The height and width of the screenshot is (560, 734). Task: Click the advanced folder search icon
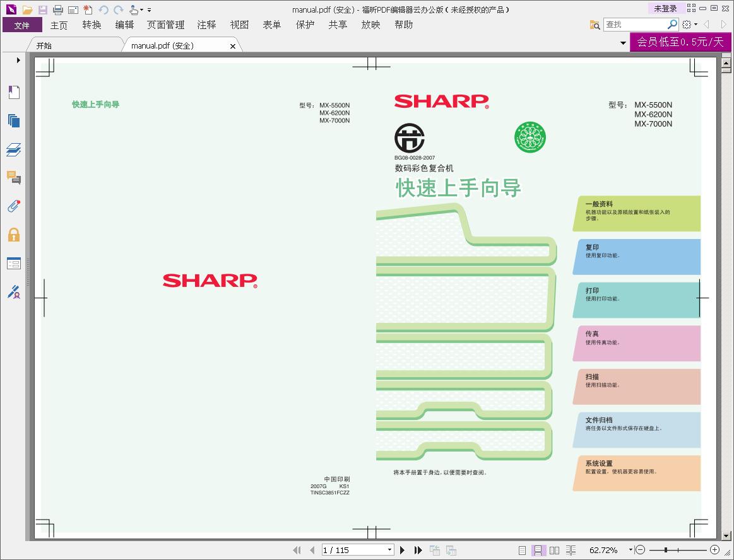[595, 25]
